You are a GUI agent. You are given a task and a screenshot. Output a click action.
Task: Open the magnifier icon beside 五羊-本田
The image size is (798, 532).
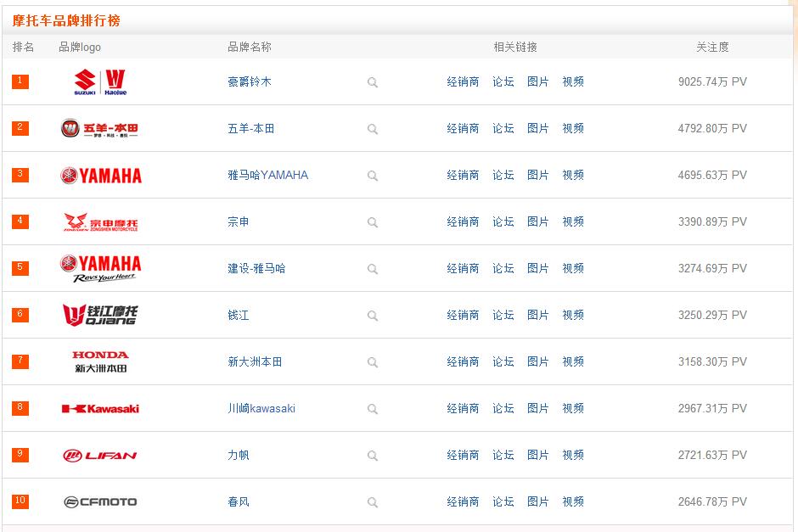(x=373, y=129)
